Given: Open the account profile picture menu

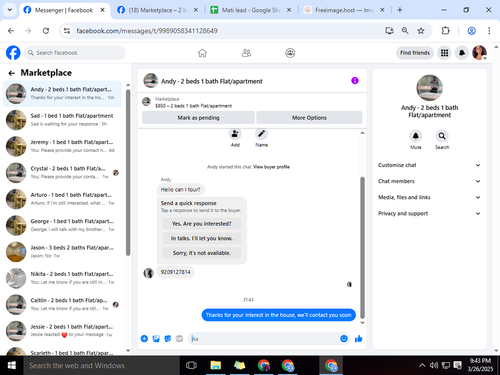Looking at the screenshot, I should (x=479, y=53).
